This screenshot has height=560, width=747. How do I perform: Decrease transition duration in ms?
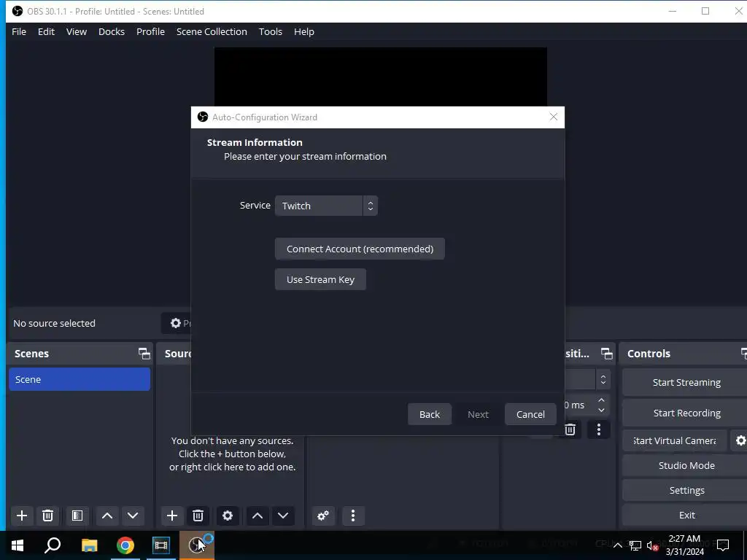pos(601,410)
